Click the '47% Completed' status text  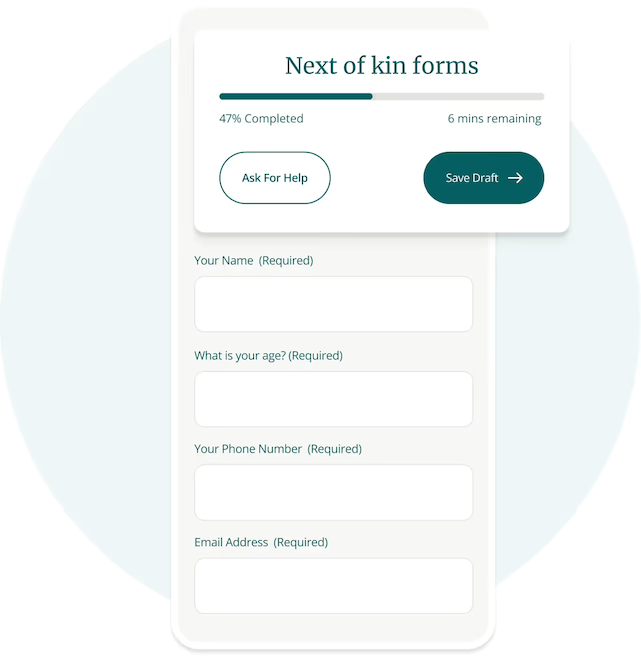pos(261,119)
